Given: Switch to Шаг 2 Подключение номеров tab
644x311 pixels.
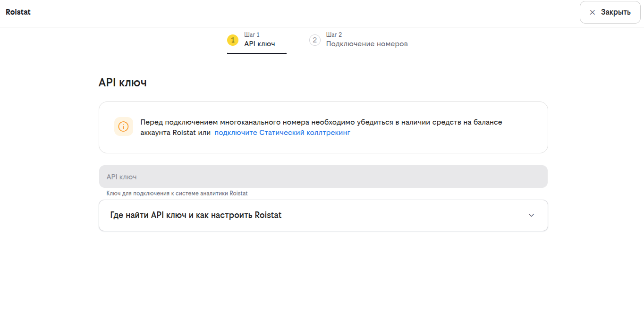Looking at the screenshot, I should pos(359,40).
